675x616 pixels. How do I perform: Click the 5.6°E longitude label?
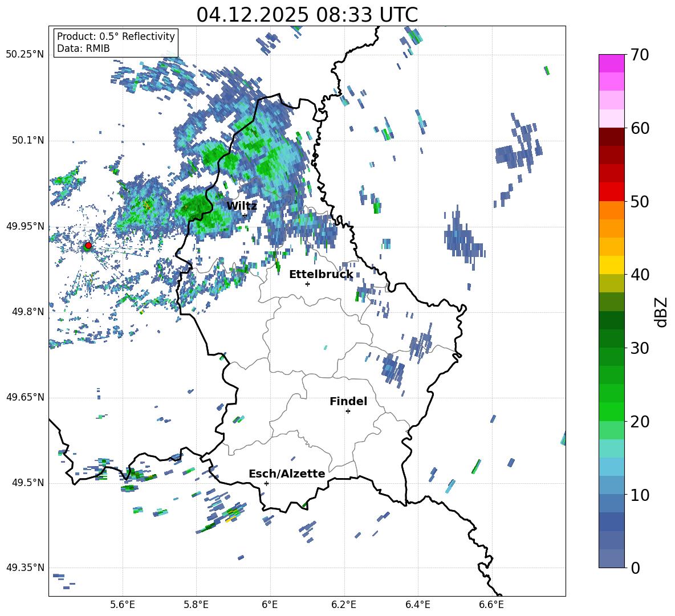click(123, 605)
